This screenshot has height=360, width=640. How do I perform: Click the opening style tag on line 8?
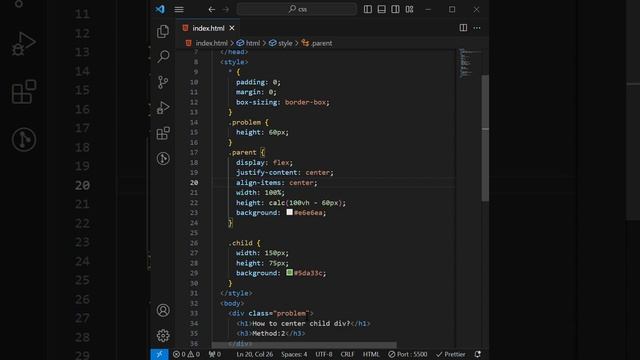[234, 62]
